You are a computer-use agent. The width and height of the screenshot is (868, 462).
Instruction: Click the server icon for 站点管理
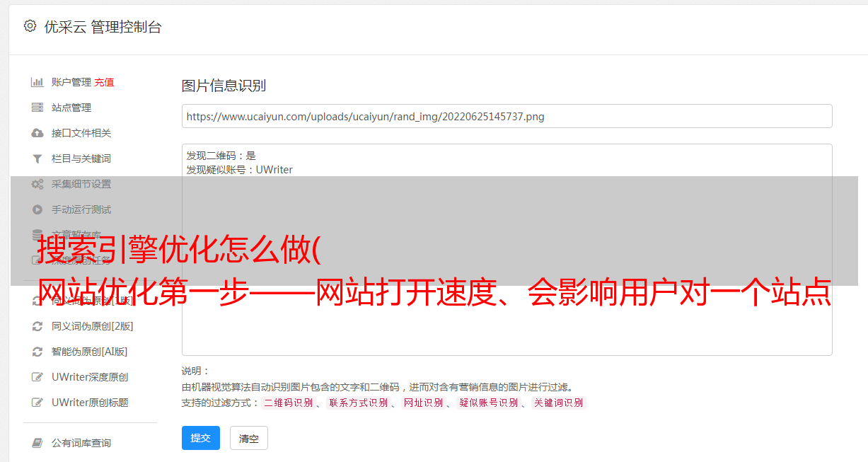[x=37, y=108]
